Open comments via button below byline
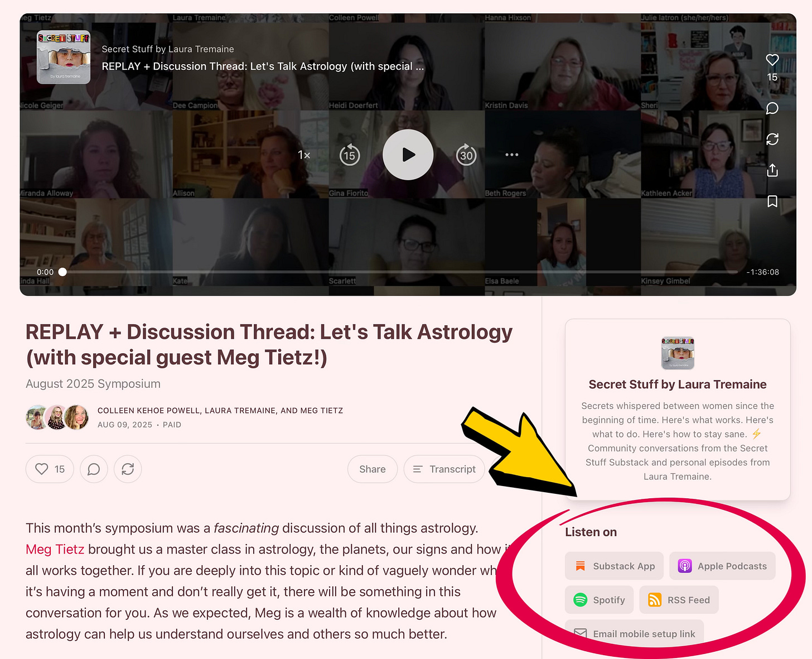 point(94,469)
